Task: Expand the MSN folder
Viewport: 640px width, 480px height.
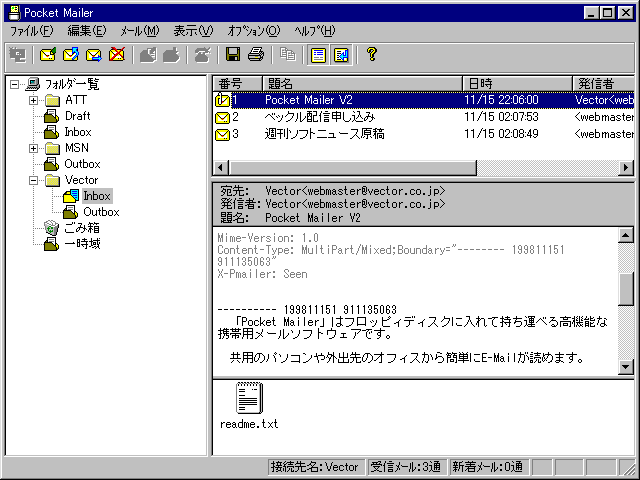Action: click(33, 149)
